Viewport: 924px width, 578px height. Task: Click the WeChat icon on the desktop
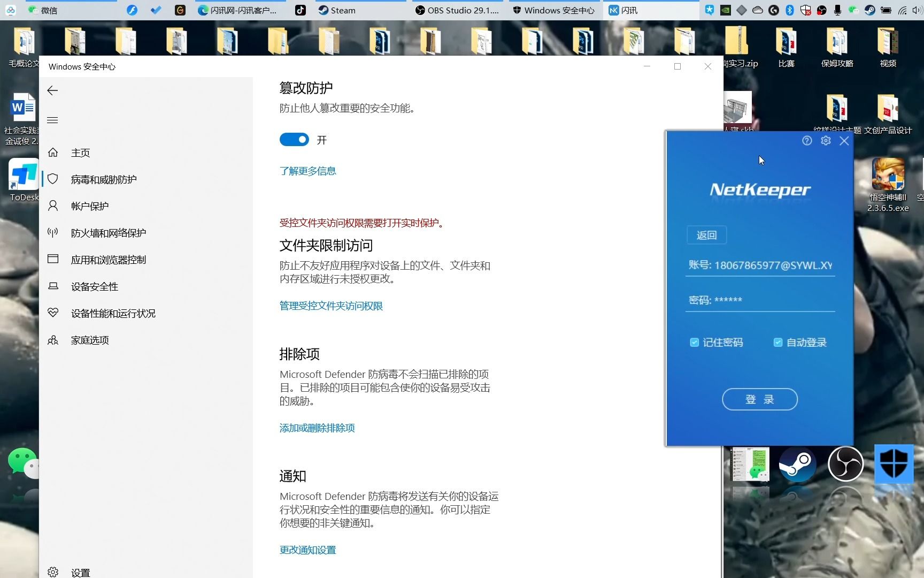pos(23,463)
